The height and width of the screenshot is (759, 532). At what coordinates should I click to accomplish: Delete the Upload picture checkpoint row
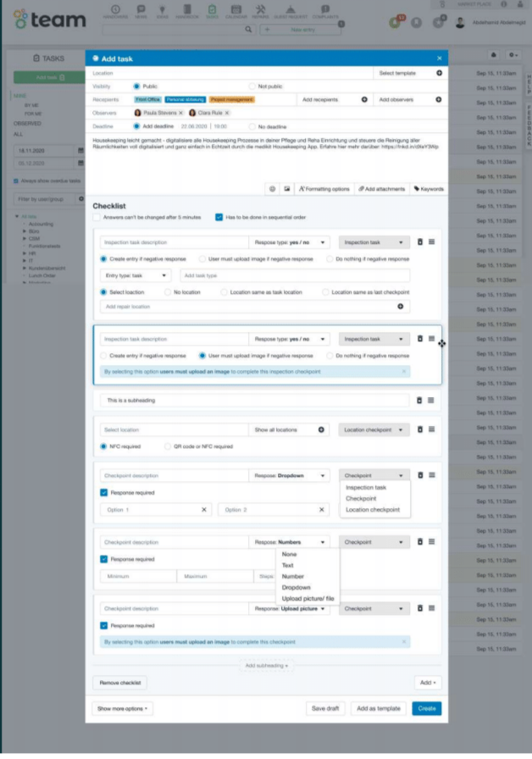(420, 608)
